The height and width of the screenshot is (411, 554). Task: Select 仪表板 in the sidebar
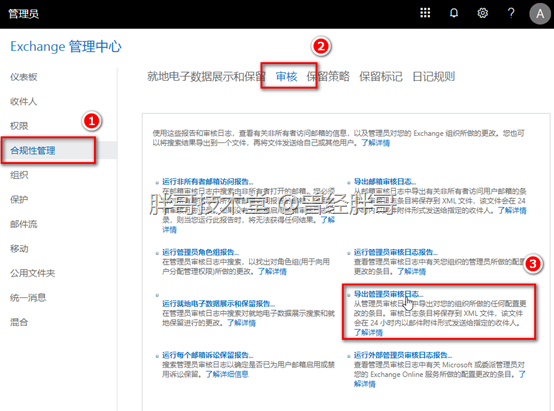(24, 77)
